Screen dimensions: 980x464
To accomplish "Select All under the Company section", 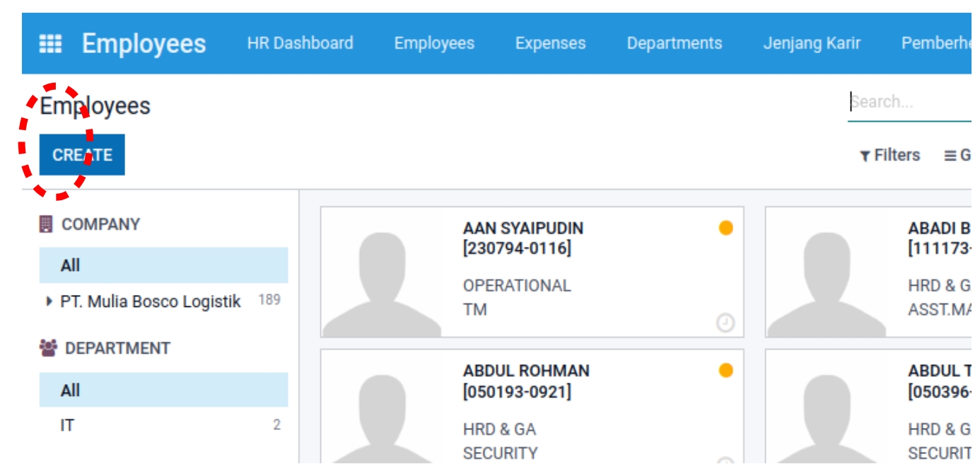I will (x=70, y=265).
